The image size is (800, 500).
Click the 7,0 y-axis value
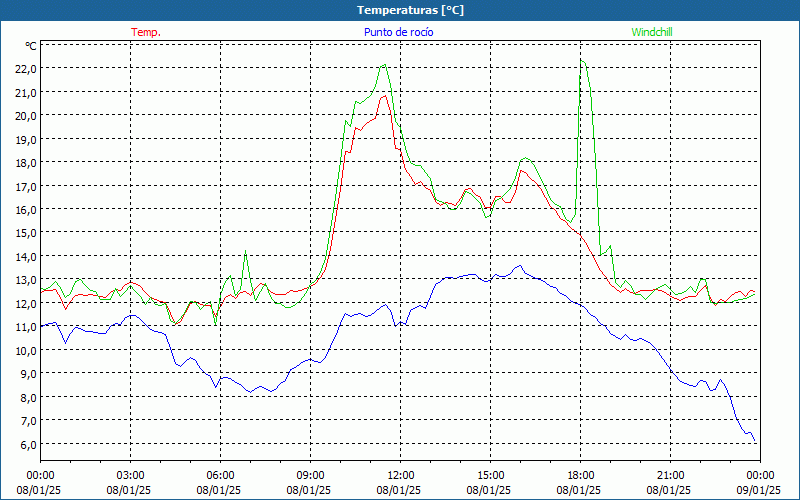pyautogui.click(x=29, y=420)
